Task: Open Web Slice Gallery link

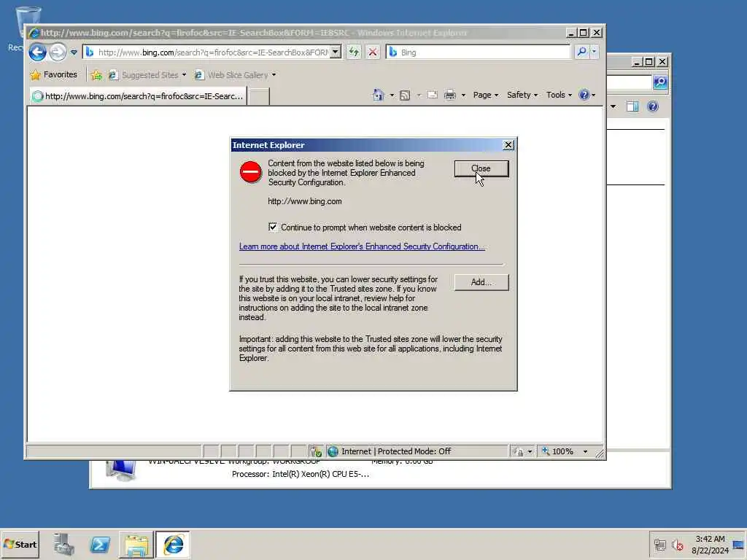Action: pos(231,75)
